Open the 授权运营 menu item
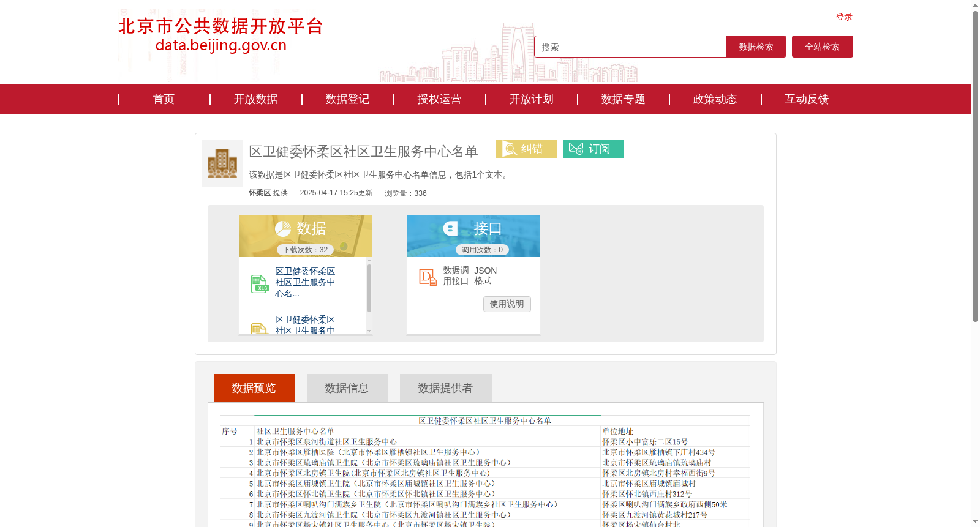The width and height of the screenshot is (980, 527). tap(439, 99)
